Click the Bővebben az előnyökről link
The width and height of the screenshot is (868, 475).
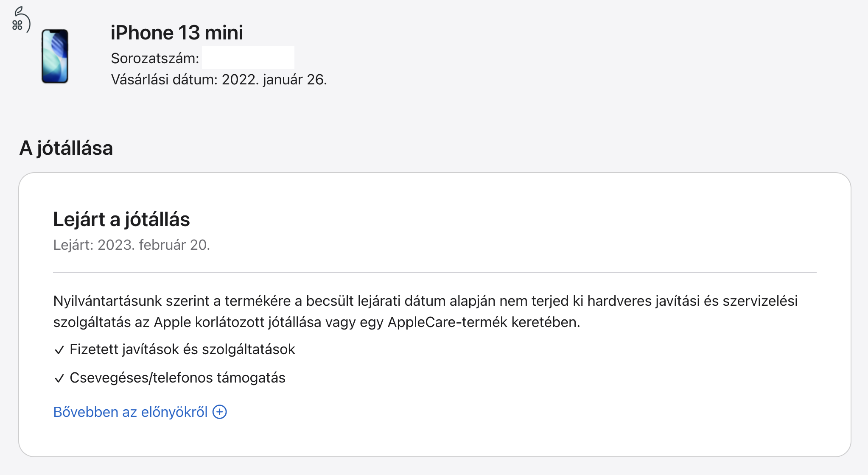[x=131, y=411]
